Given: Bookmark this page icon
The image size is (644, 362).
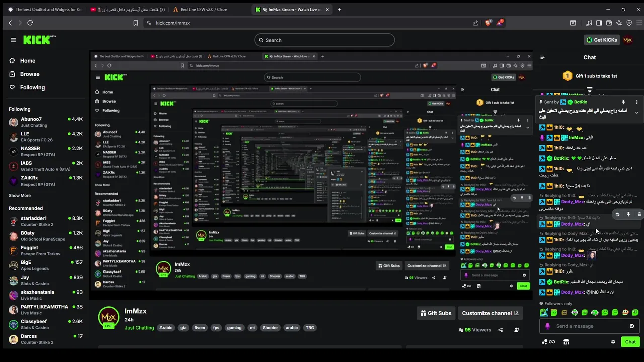Looking at the screenshot, I should coord(136,23).
